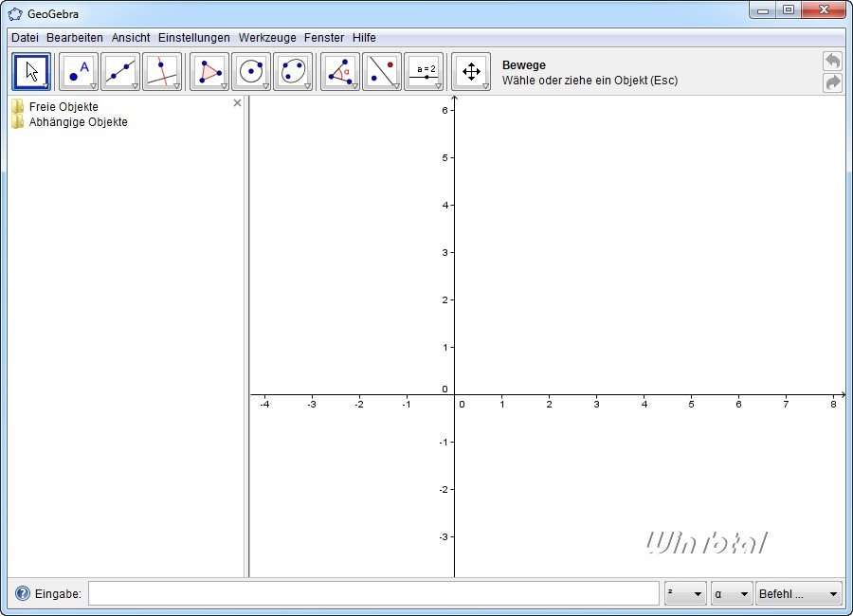The height and width of the screenshot is (616, 853).
Task: Open the α Greek letters dropdown
Action: coord(731,593)
